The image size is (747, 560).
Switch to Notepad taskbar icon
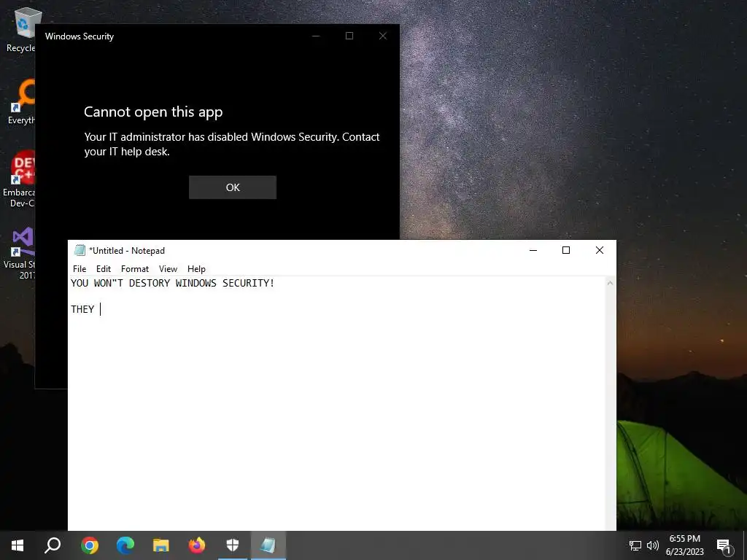click(268, 545)
